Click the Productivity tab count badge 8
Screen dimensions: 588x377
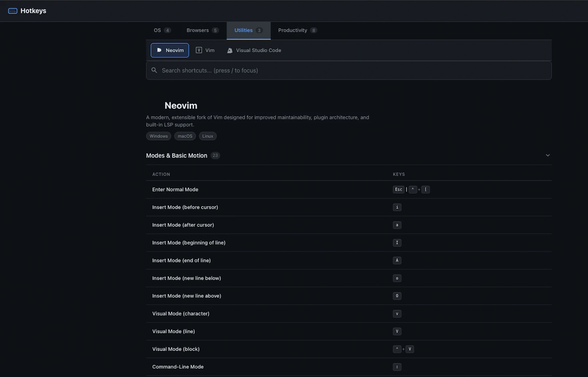[x=313, y=30]
